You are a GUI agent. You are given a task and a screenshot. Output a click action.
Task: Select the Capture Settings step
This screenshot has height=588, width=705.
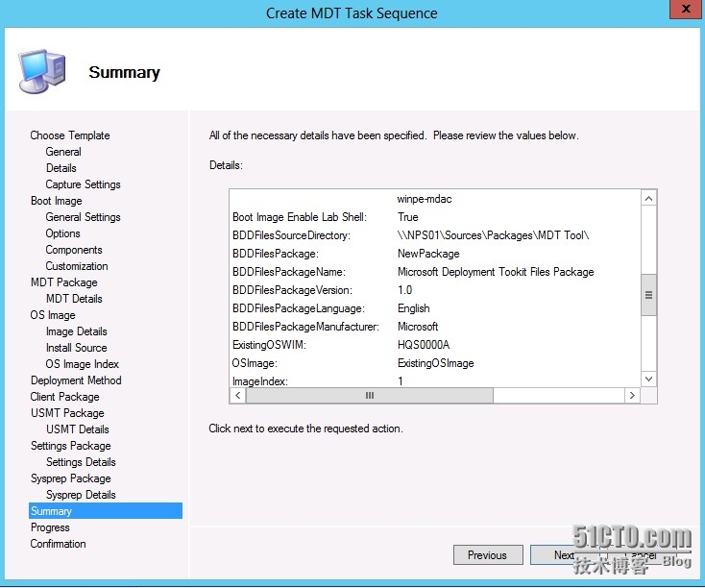point(84,184)
